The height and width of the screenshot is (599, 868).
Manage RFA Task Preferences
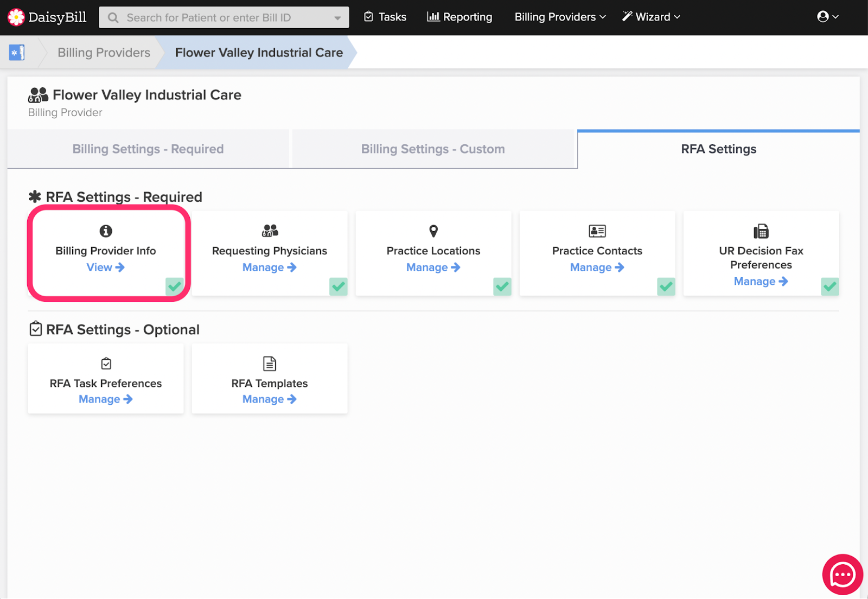[106, 399]
